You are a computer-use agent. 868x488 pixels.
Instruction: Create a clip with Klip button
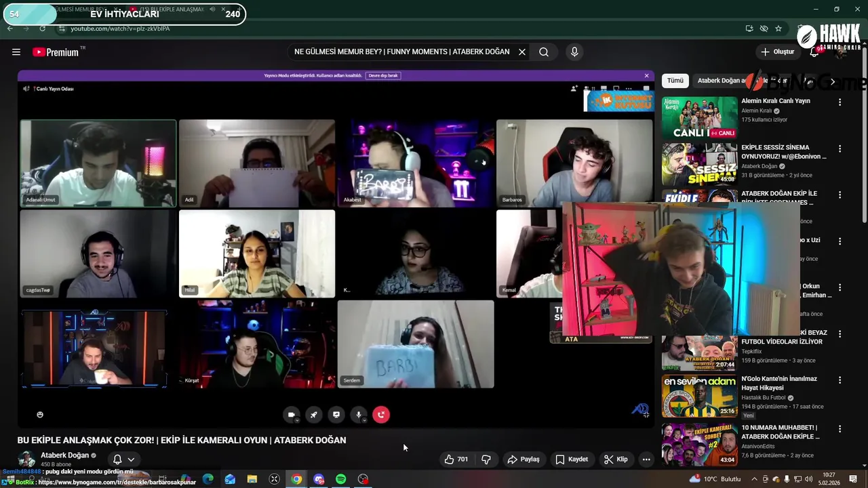coord(616,460)
